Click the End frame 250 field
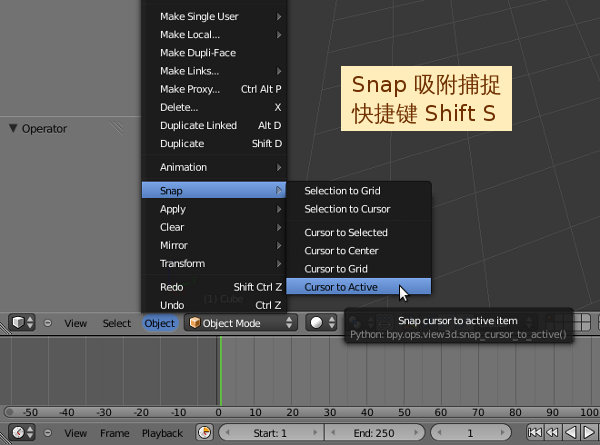 tap(375, 433)
